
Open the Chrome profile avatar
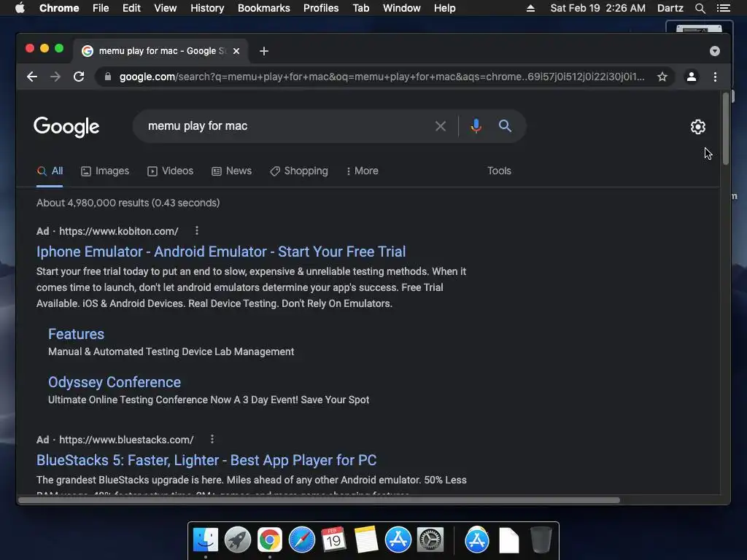[x=692, y=77]
